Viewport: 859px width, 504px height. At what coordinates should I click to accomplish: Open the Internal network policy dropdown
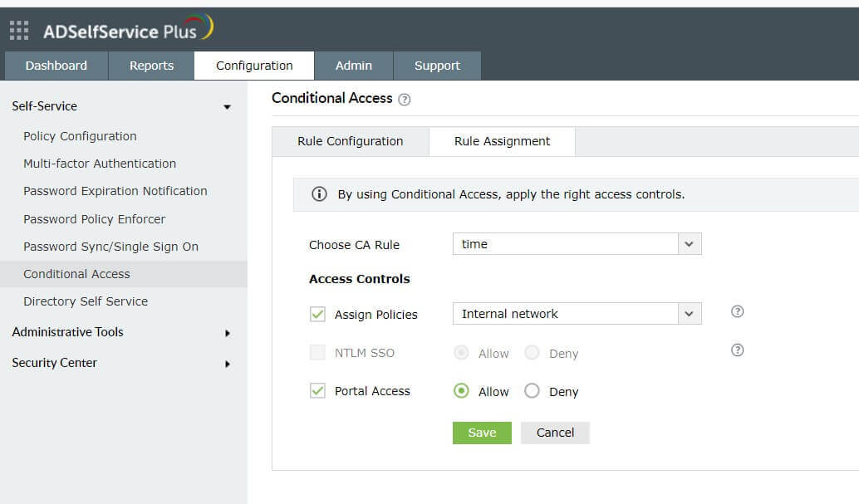(690, 313)
